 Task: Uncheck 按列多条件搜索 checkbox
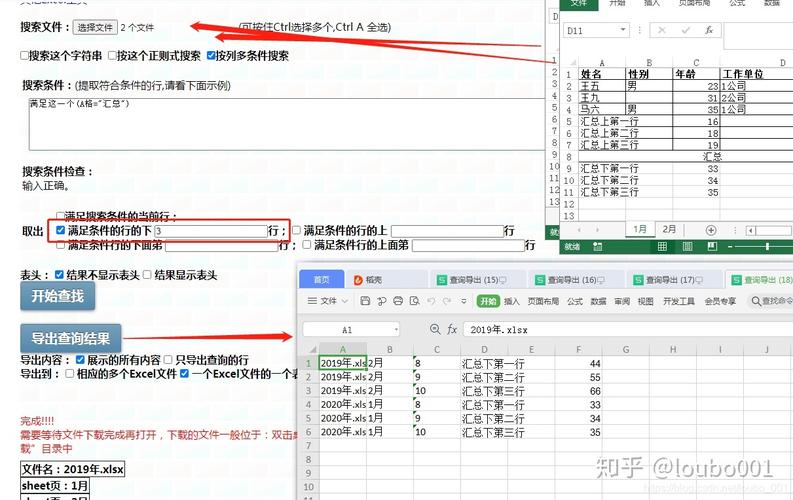(x=211, y=55)
